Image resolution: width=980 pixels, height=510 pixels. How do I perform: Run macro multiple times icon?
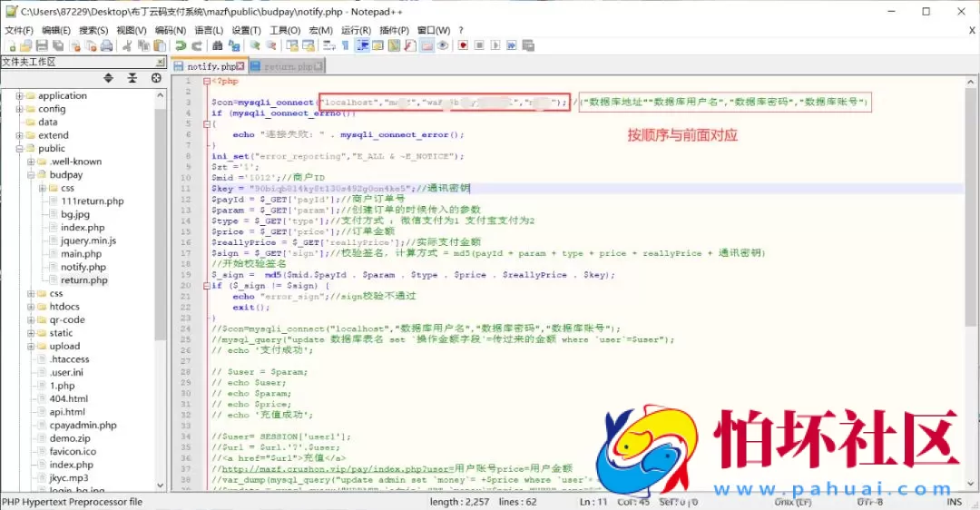(x=512, y=45)
